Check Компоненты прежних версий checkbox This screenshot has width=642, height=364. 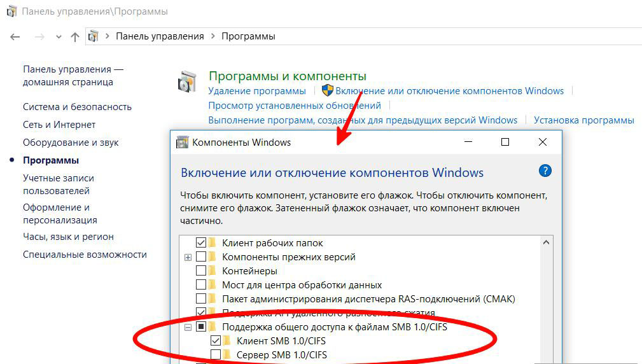pyautogui.click(x=200, y=256)
